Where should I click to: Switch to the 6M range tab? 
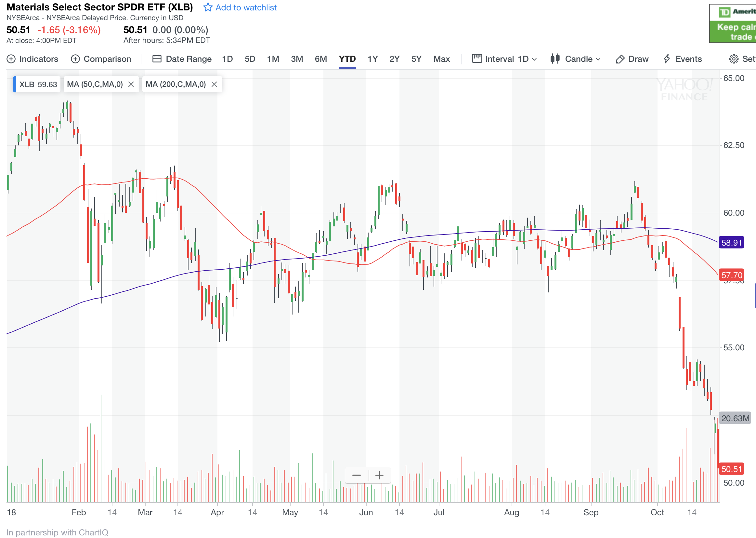point(320,59)
